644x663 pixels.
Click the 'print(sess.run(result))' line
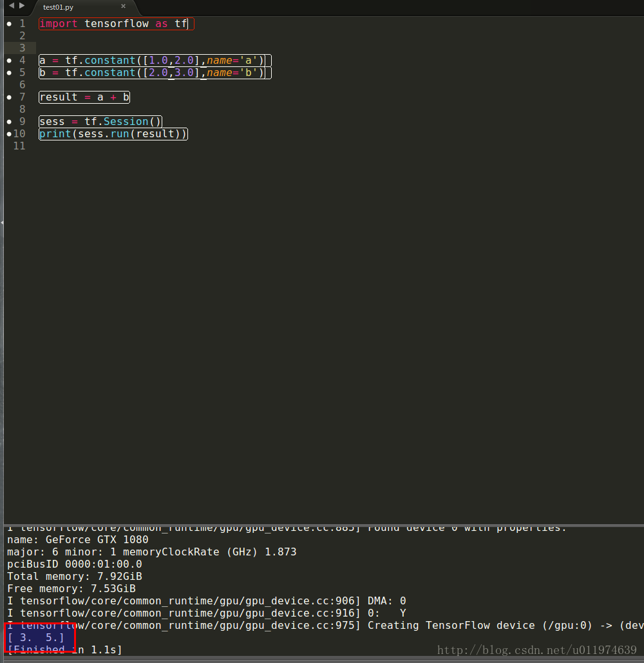click(113, 134)
